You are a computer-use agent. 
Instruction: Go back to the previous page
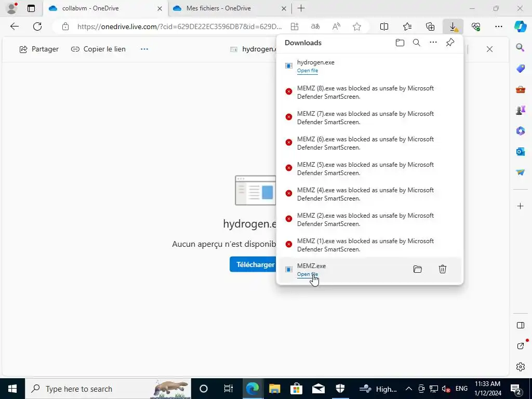pyautogui.click(x=14, y=26)
